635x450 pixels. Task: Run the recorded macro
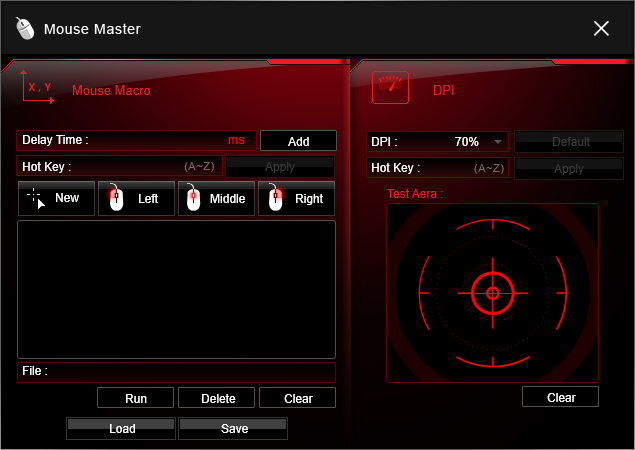pyautogui.click(x=136, y=398)
